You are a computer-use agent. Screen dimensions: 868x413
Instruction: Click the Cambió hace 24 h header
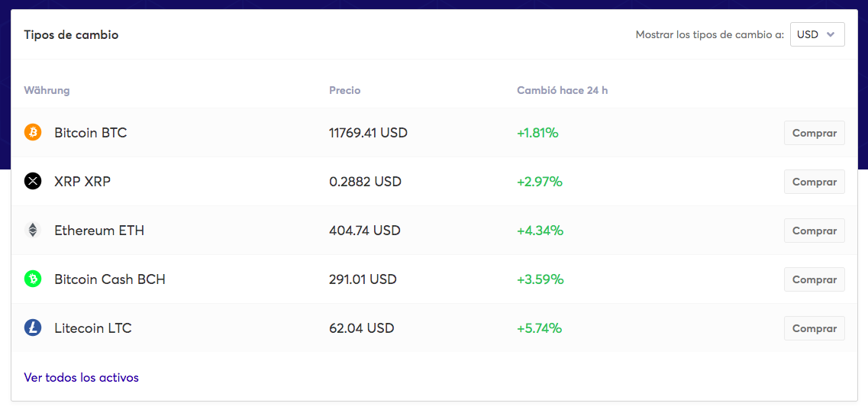[563, 90]
